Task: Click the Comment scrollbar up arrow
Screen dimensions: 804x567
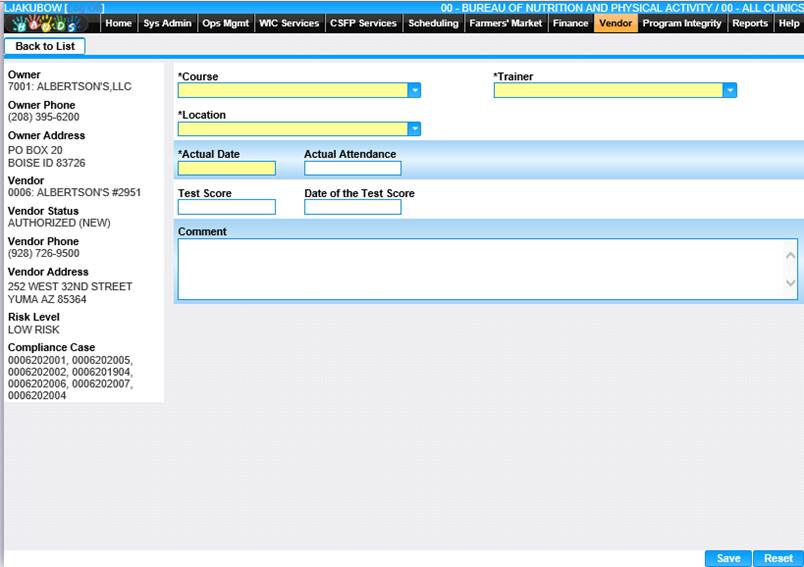Action: tap(791, 255)
